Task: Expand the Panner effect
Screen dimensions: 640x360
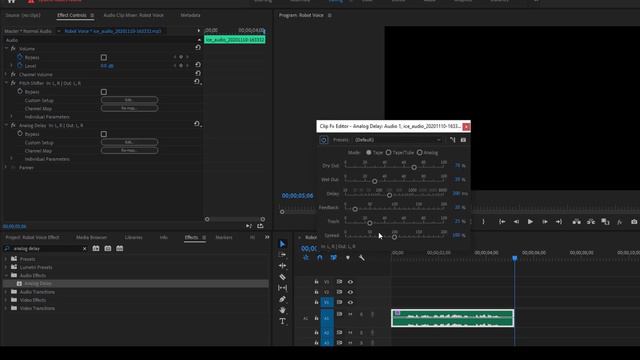Action: pos(6,167)
